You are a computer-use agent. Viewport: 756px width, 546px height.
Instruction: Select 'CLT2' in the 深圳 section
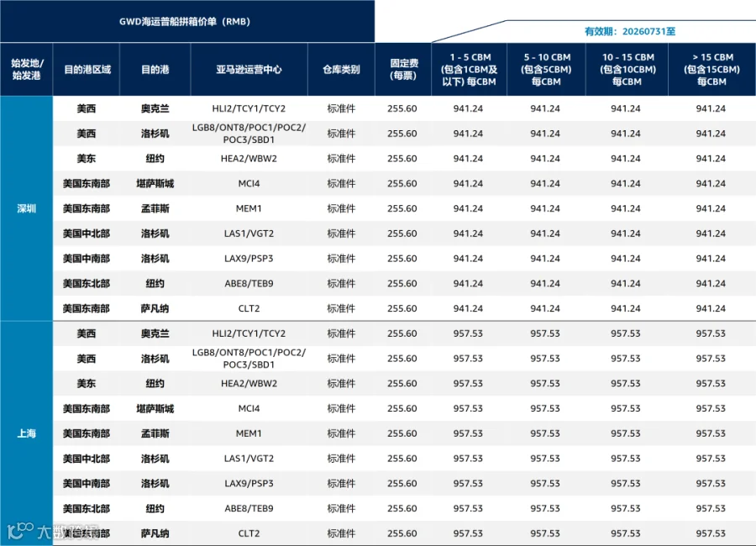click(x=249, y=308)
